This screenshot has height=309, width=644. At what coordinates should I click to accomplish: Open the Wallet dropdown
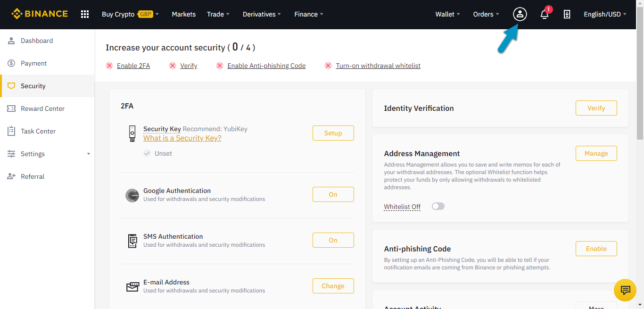pyautogui.click(x=448, y=14)
